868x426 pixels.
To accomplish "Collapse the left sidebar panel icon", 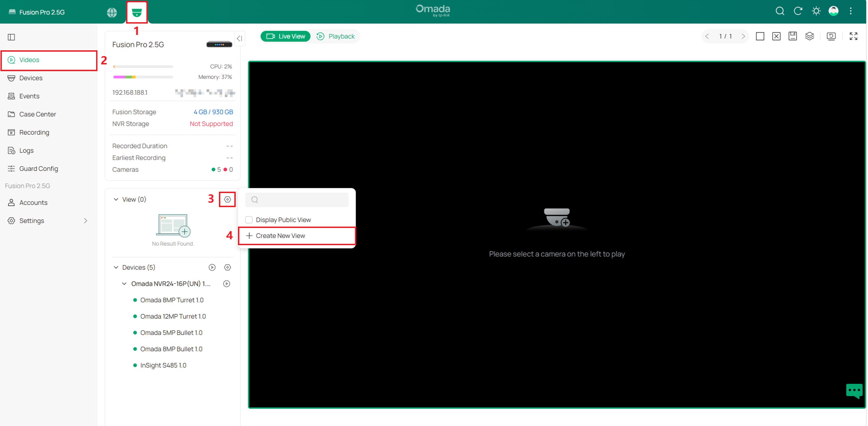I will [x=11, y=37].
